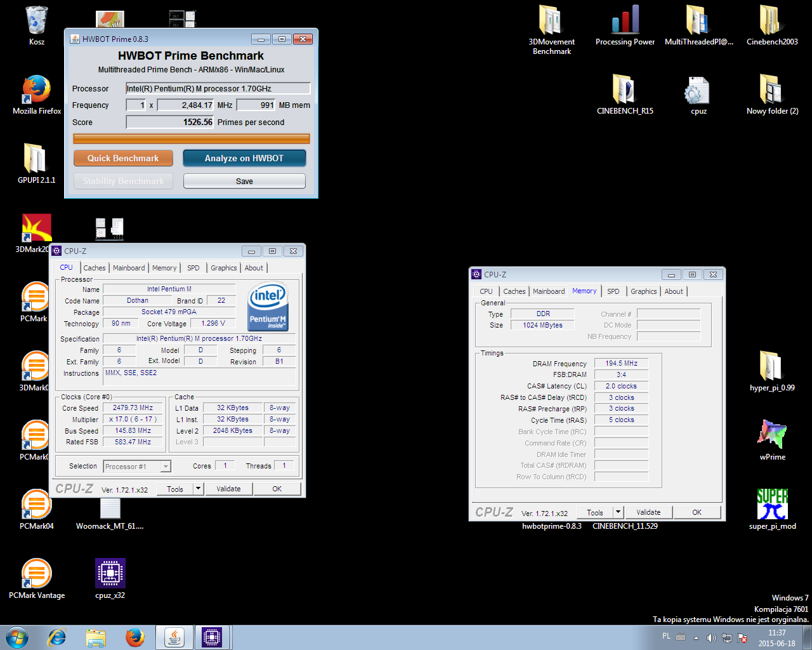Switch to the Mainboard tab in left CPU-Z
Screen dimensions: 812x650
pos(129,268)
